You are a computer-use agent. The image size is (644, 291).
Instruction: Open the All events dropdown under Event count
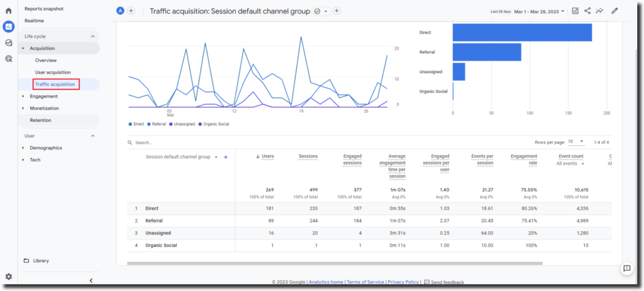[571, 163]
